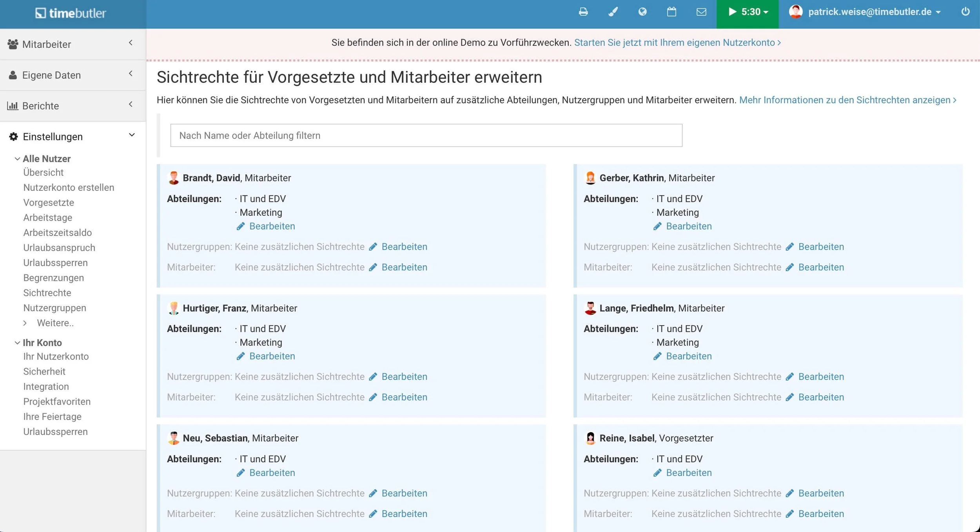Click the globe icon in header
Screen dimensions: 980x532
pyautogui.click(x=642, y=12)
